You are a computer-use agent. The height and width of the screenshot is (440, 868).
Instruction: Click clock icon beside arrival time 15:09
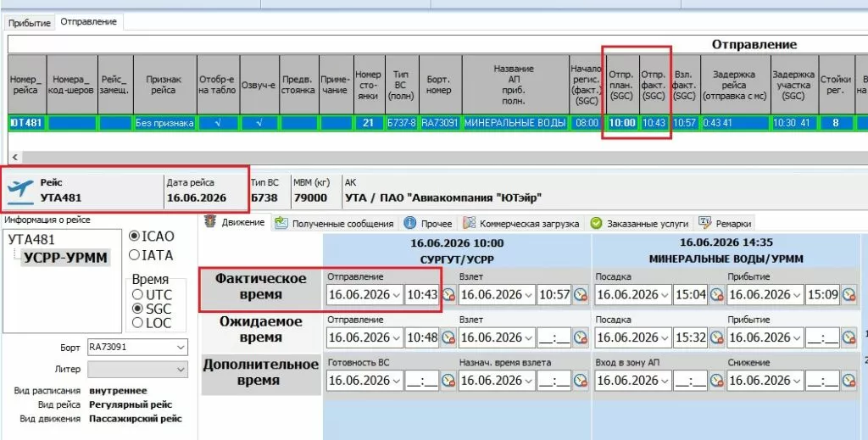pos(849,294)
